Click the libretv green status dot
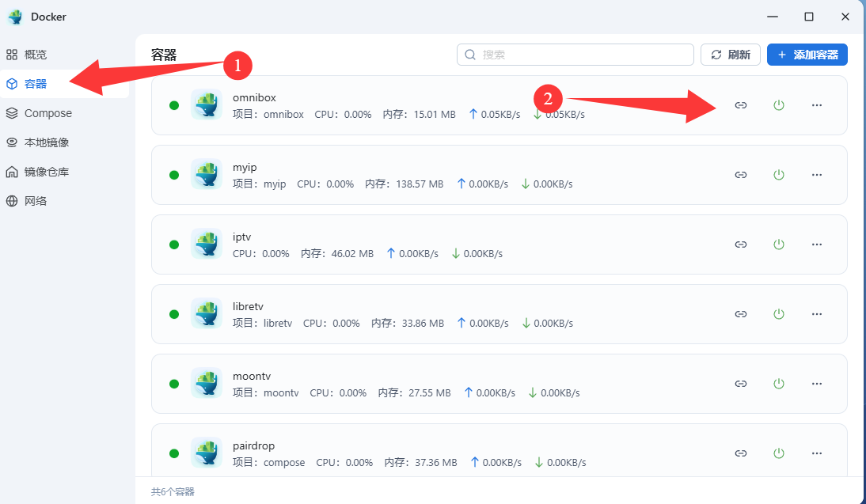 tap(174, 314)
